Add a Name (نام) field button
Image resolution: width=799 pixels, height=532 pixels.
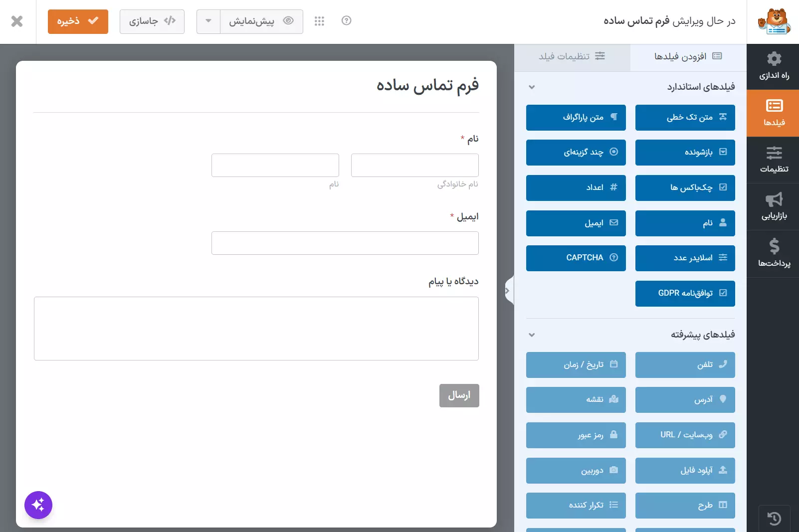pyautogui.click(x=685, y=223)
